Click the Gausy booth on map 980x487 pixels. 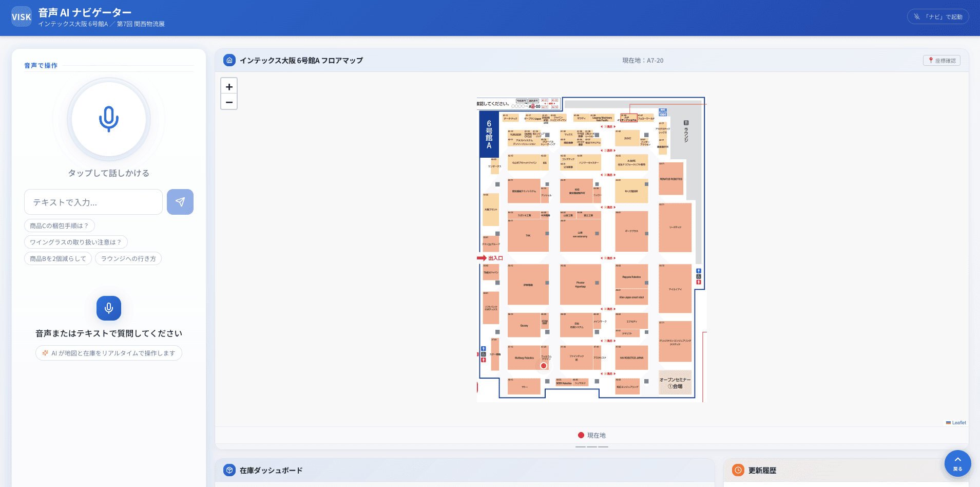[x=524, y=325]
